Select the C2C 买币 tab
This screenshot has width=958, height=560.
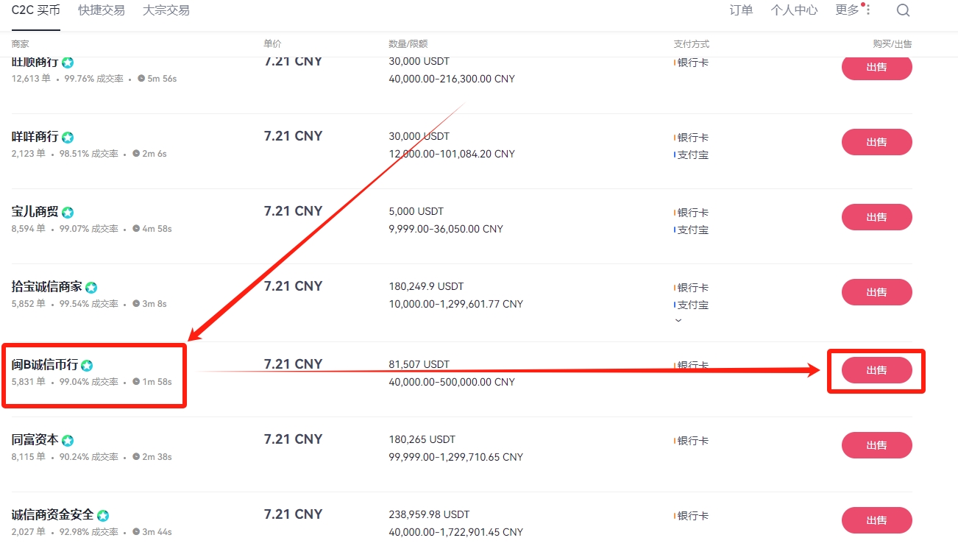click(36, 10)
